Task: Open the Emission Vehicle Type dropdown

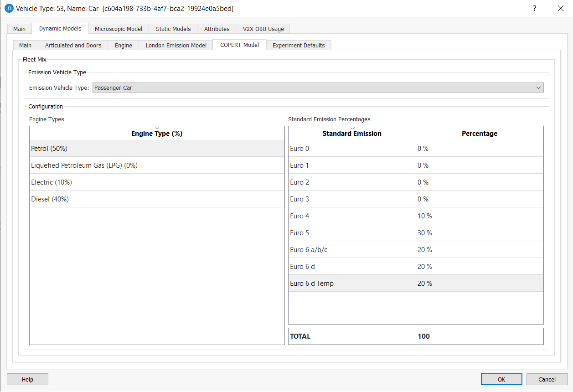Action: tap(318, 88)
